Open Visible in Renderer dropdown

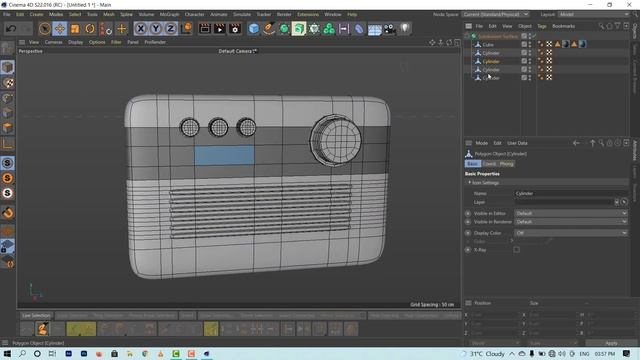click(x=571, y=222)
